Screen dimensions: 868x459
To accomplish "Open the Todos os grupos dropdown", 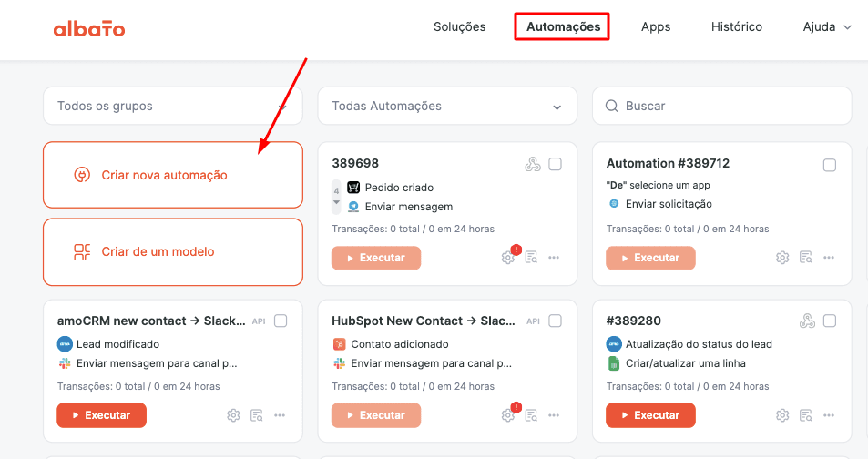I will pyautogui.click(x=173, y=106).
